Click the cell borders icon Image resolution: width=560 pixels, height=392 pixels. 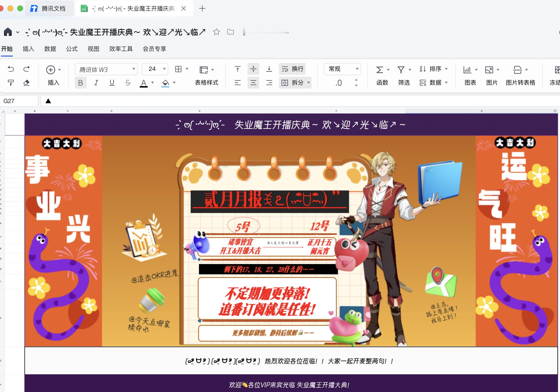(x=178, y=69)
